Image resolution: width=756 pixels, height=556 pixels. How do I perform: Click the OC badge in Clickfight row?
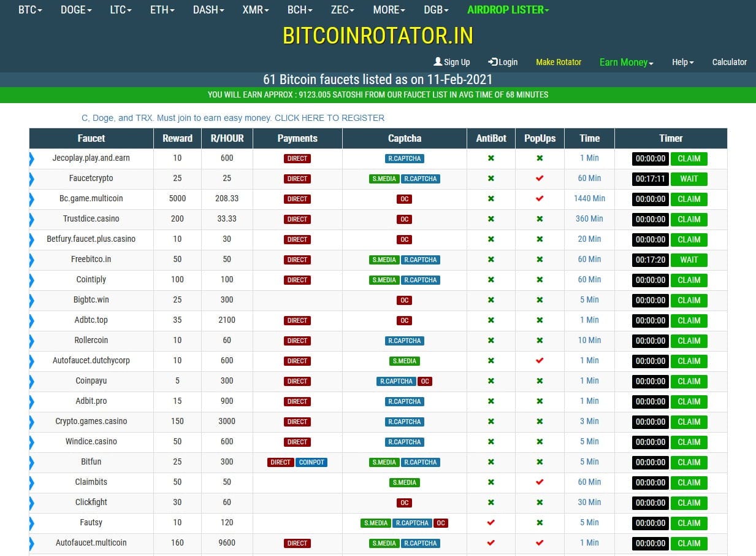[405, 503]
